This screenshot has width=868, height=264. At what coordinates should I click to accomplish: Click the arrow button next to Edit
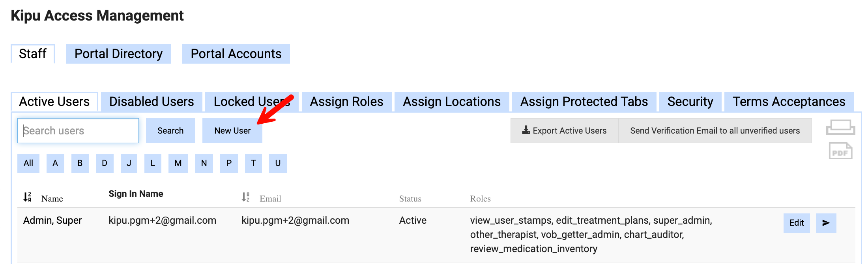pyautogui.click(x=826, y=223)
